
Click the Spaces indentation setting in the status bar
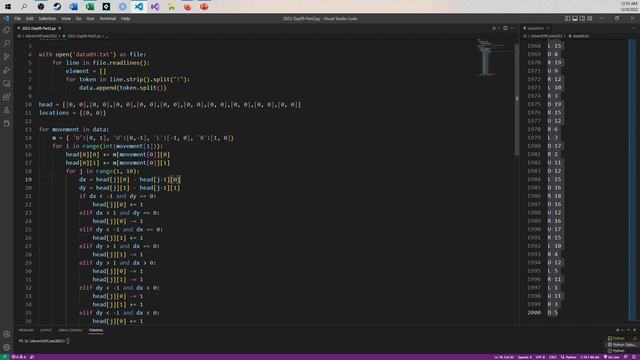[x=524, y=357]
